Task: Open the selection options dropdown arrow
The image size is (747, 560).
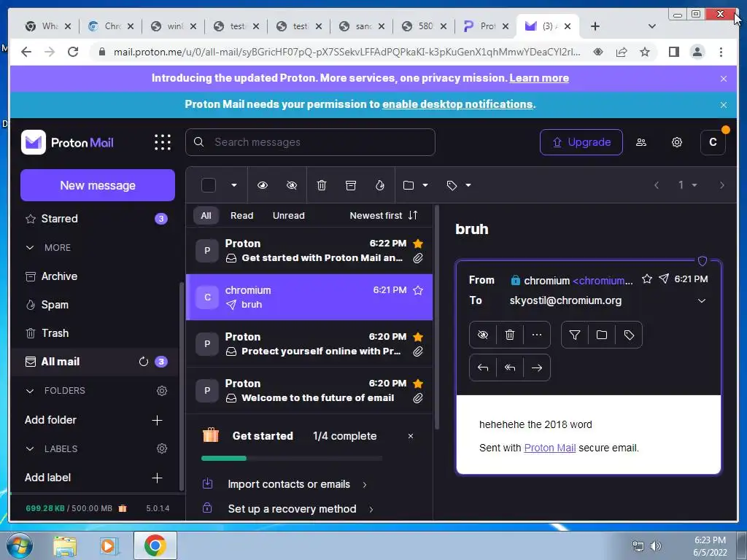Action: [234, 185]
